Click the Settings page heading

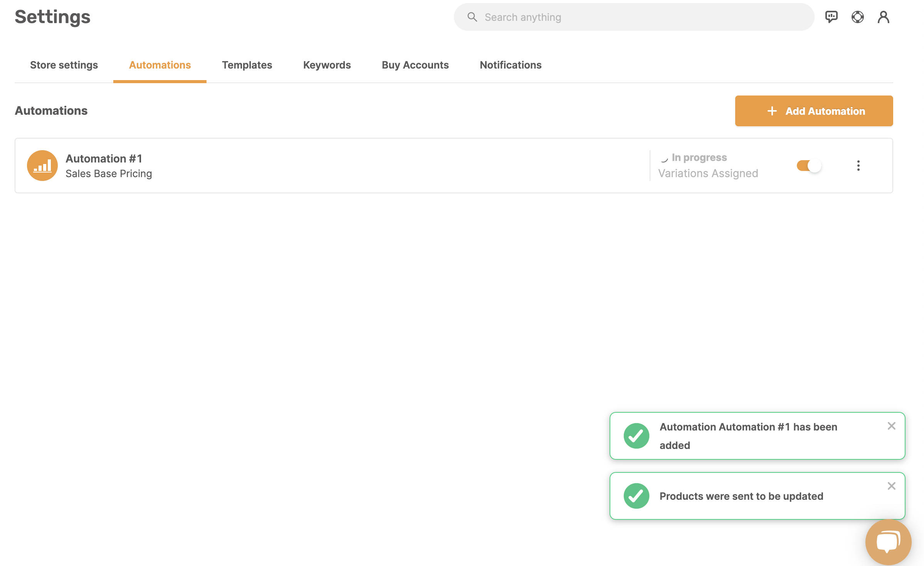click(52, 17)
